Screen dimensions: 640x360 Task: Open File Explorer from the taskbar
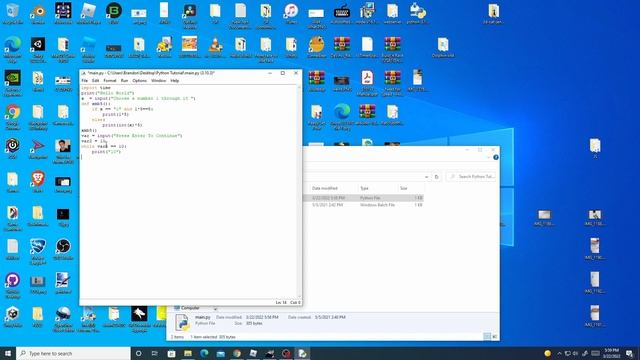188,353
